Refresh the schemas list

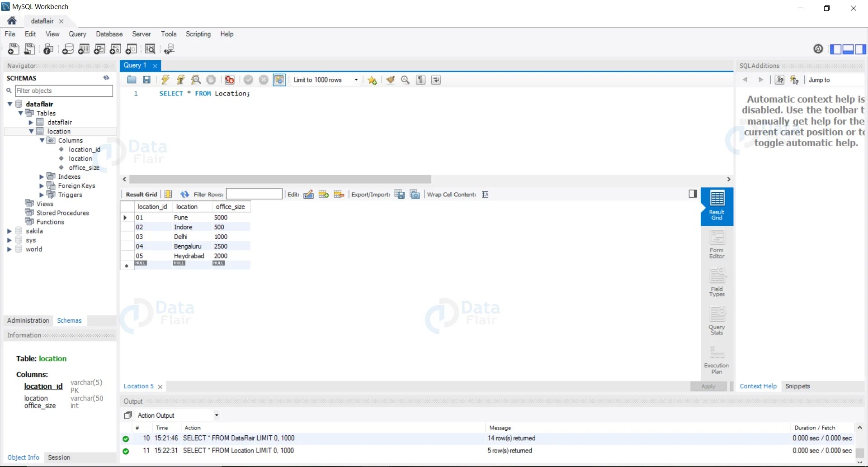106,78
